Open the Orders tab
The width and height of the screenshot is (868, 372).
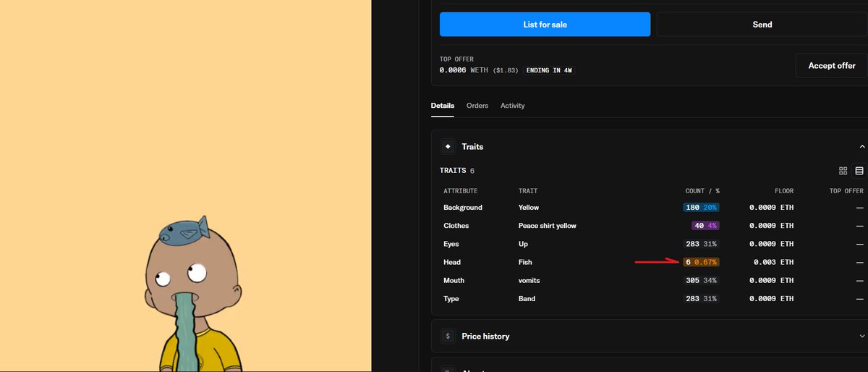point(477,106)
